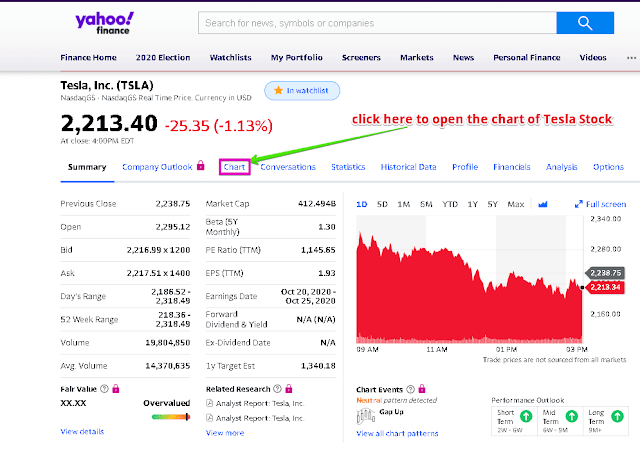Click the Long Term green up arrow

pos(618,416)
